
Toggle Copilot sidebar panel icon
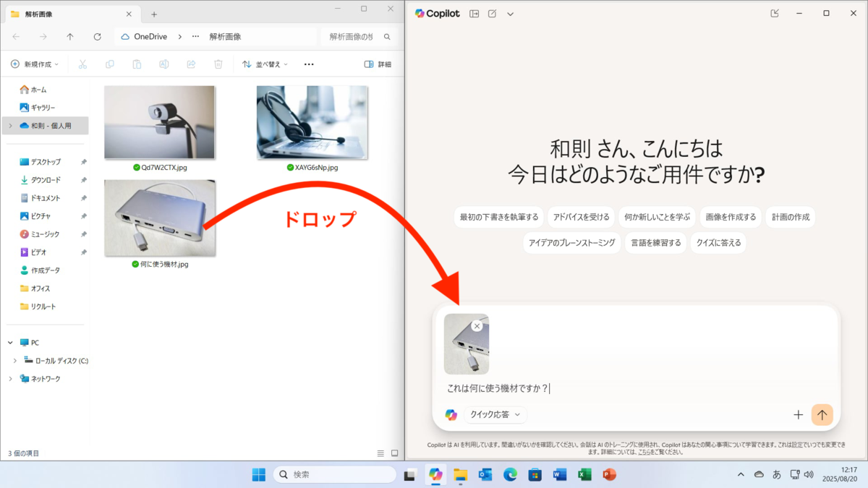click(x=475, y=14)
